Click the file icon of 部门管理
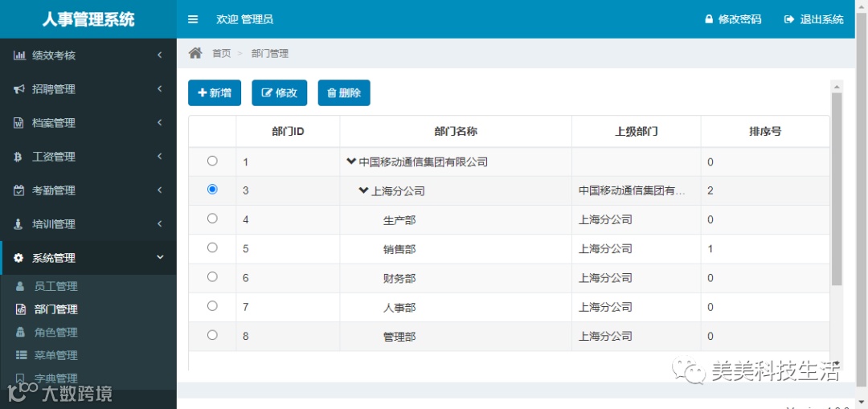This screenshot has height=409, width=868. coord(20,309)
